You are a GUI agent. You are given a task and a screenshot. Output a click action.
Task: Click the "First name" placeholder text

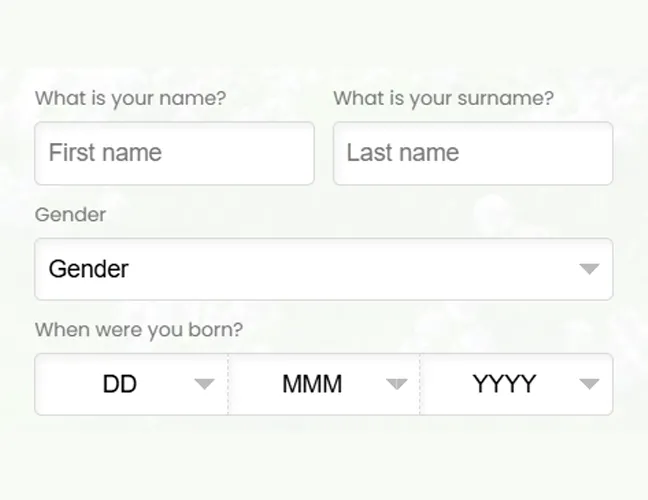[x=105, y=153]
